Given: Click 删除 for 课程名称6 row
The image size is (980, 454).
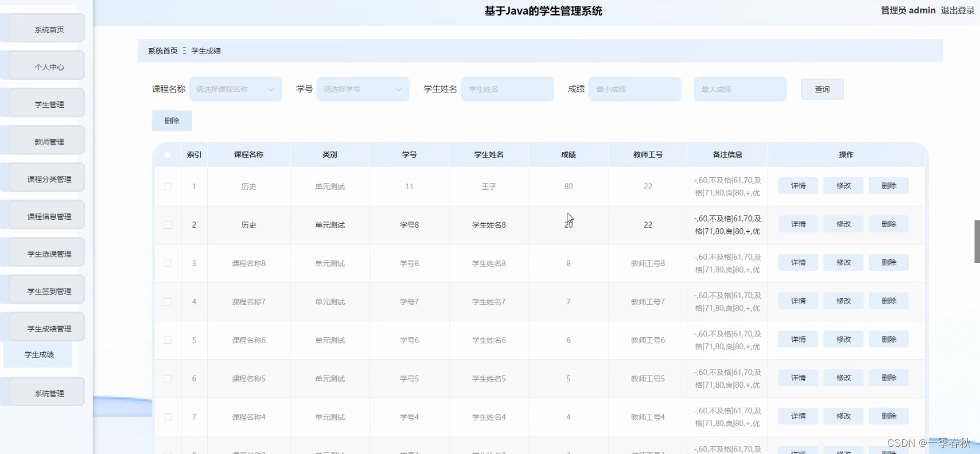Looking at the screenshot, I should (889, 339).
